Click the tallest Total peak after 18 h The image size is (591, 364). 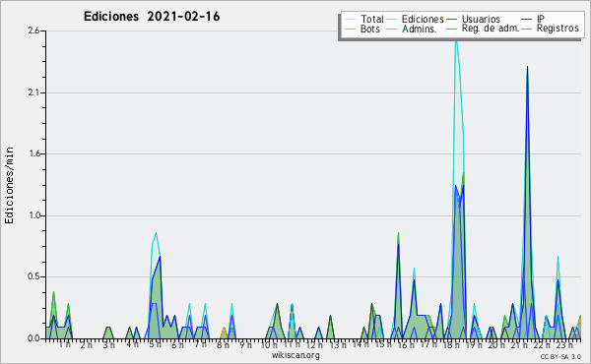coord(456,40)
